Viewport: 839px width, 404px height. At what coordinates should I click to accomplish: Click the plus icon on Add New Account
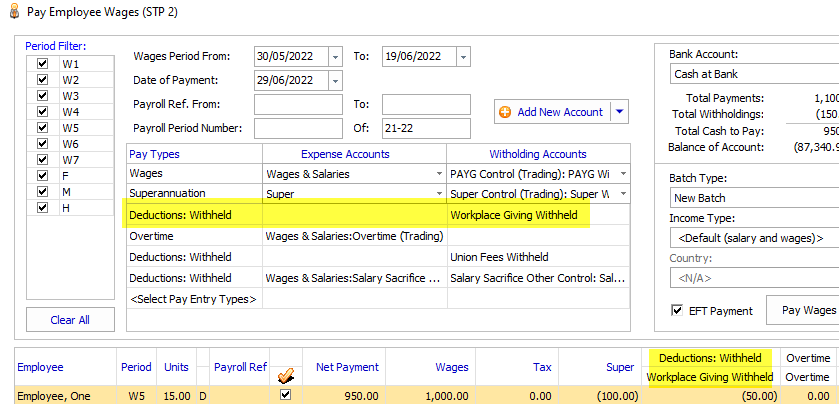pos(505,112)
